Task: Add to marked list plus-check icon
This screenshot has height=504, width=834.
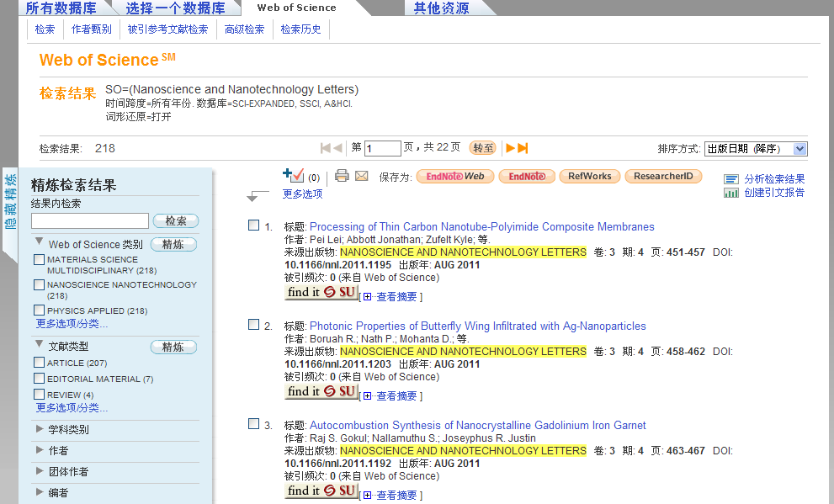Action: click(x=293, y=176)
